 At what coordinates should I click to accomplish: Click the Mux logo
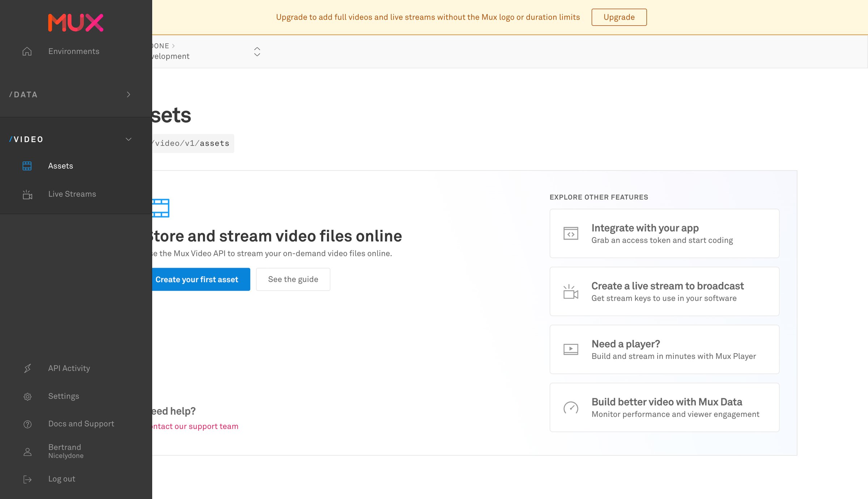[76, 23]
